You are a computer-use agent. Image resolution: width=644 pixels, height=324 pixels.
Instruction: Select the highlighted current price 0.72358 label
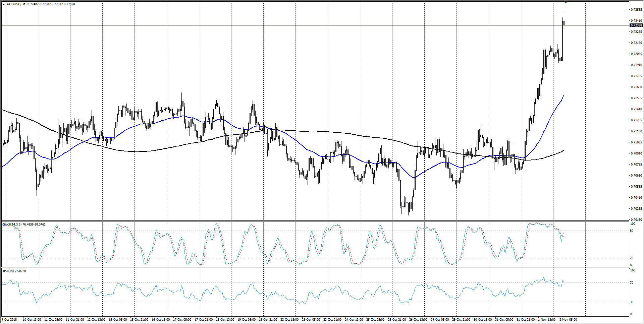coord(636,25)
